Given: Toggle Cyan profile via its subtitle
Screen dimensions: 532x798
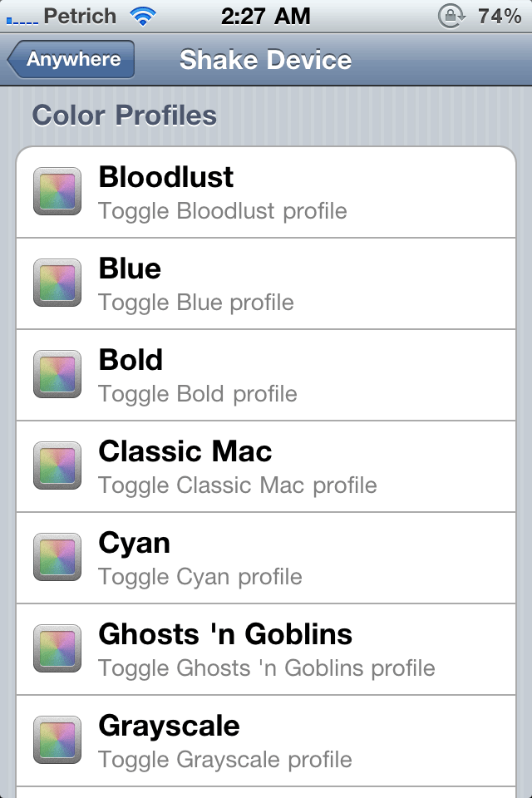Looking at the screenshot, I should (x=200, y=576).
